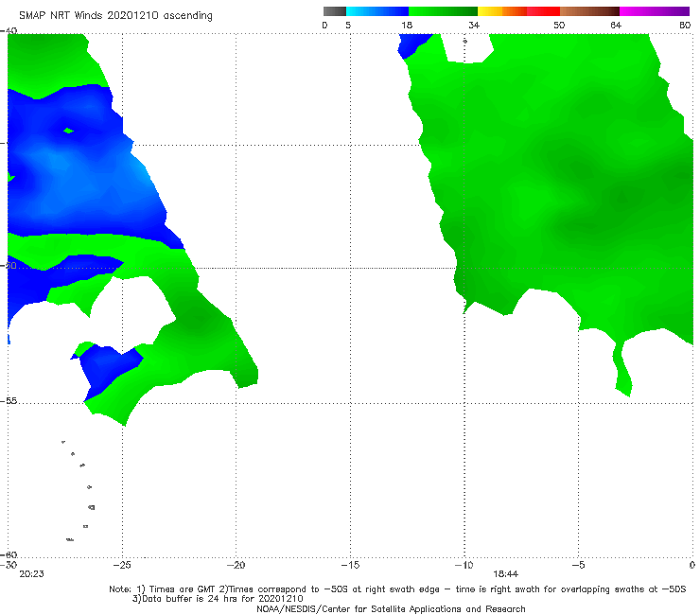
Task: Click the red segment of the color bar
Action: click(x=543, y=11)
